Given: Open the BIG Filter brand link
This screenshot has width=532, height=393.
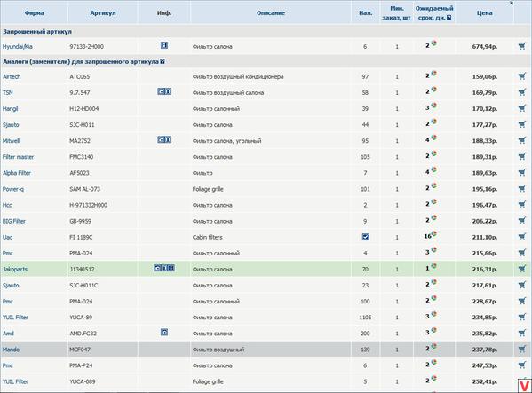Looking at the screenshot, I should 14,221.
